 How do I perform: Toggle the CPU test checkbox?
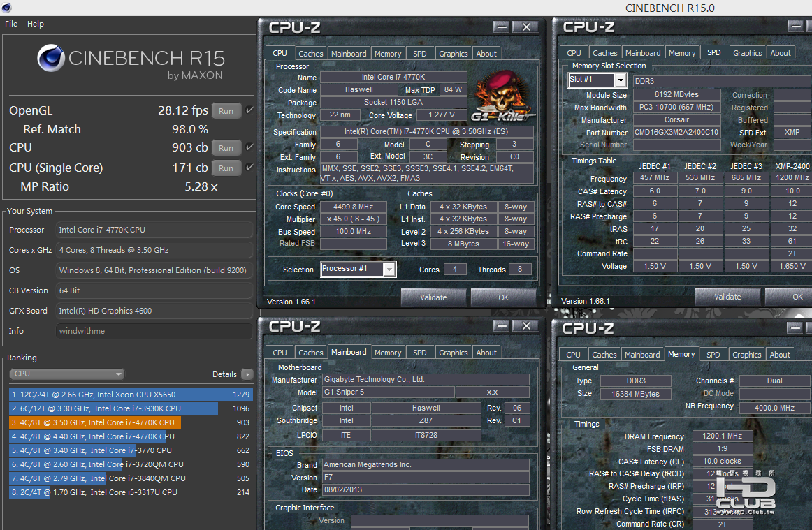(x=249, y=147)
